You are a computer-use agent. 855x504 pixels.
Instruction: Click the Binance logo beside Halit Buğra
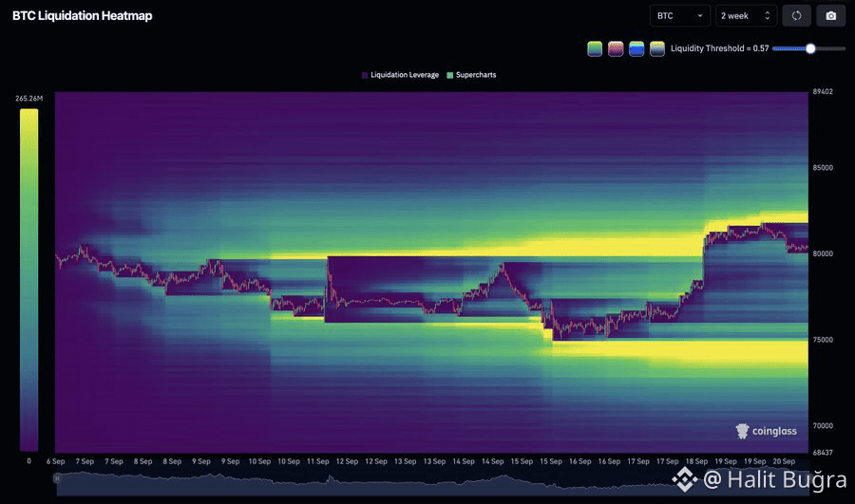pos(684,479)
